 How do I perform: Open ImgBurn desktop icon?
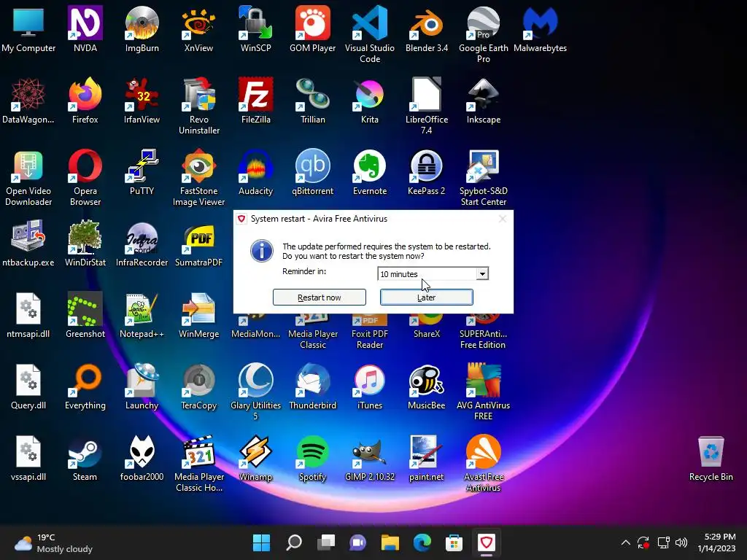[x=142, y=29]
